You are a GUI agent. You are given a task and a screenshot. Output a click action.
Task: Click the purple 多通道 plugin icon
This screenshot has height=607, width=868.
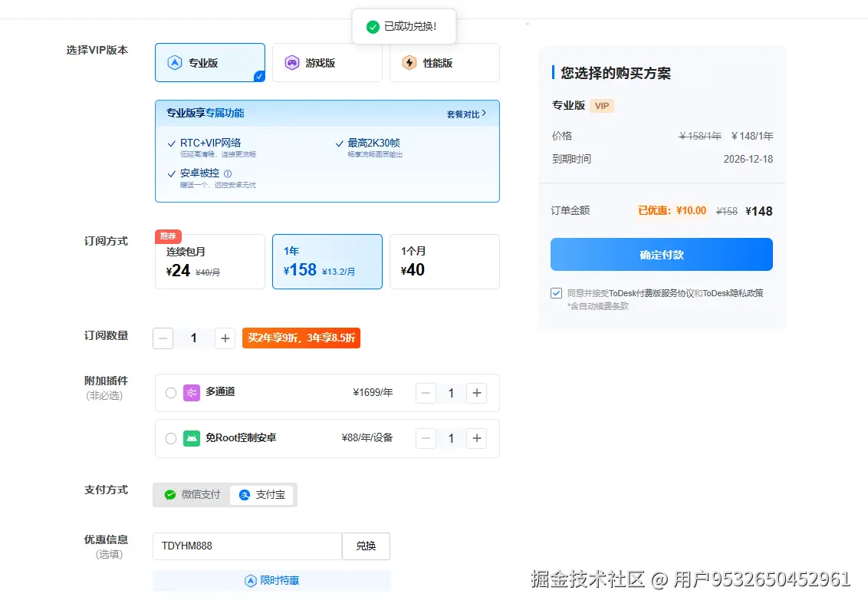(x=192, y=393)
